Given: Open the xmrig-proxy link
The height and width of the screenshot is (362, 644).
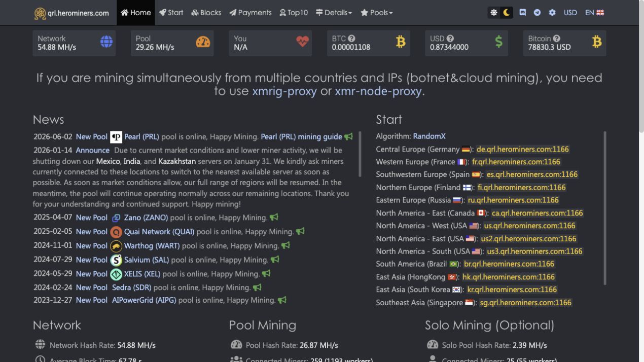Looking at the screenshot, I should point(284,91).
